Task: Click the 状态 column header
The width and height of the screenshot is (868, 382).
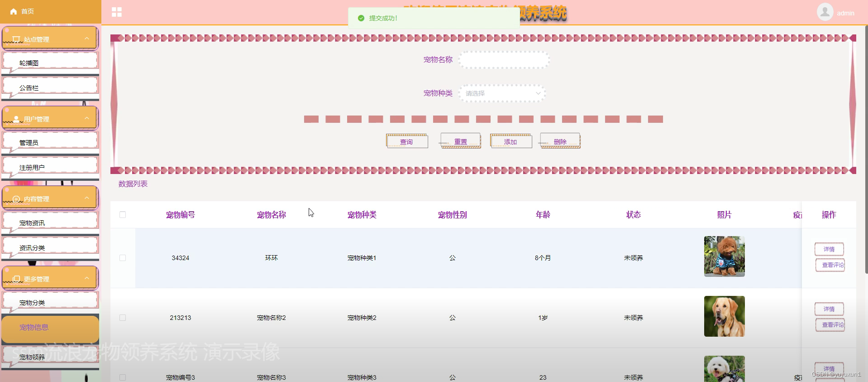Action: coord(634,215)
